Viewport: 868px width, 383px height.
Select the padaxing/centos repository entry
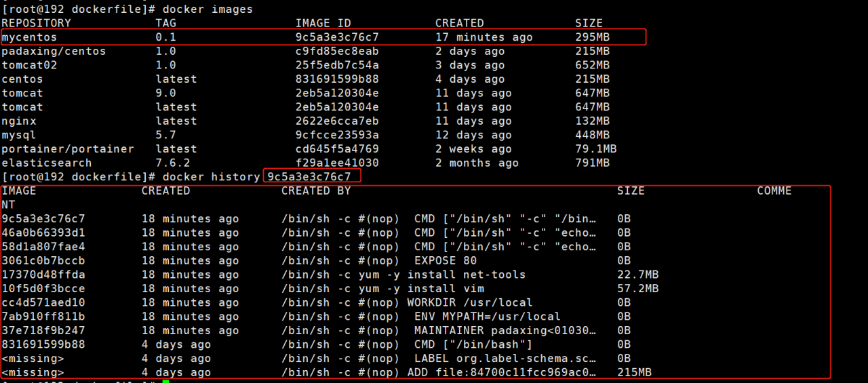[54, 52]
